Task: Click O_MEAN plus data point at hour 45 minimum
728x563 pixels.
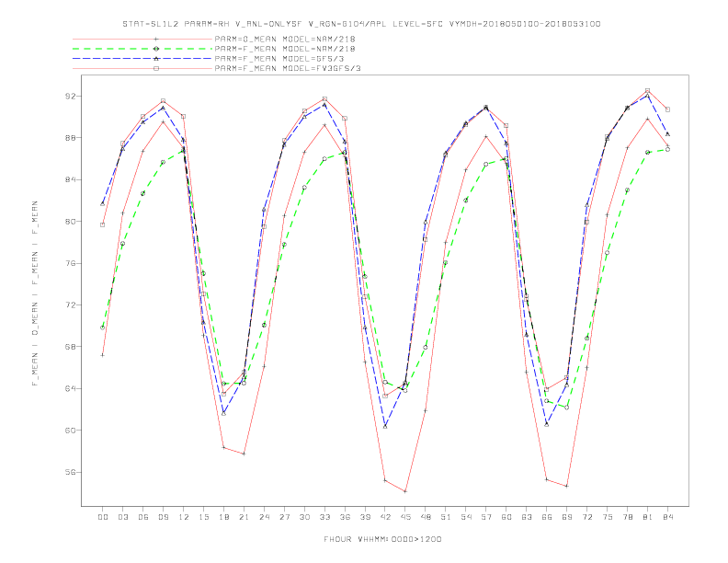Action: [x=405, y=491]
